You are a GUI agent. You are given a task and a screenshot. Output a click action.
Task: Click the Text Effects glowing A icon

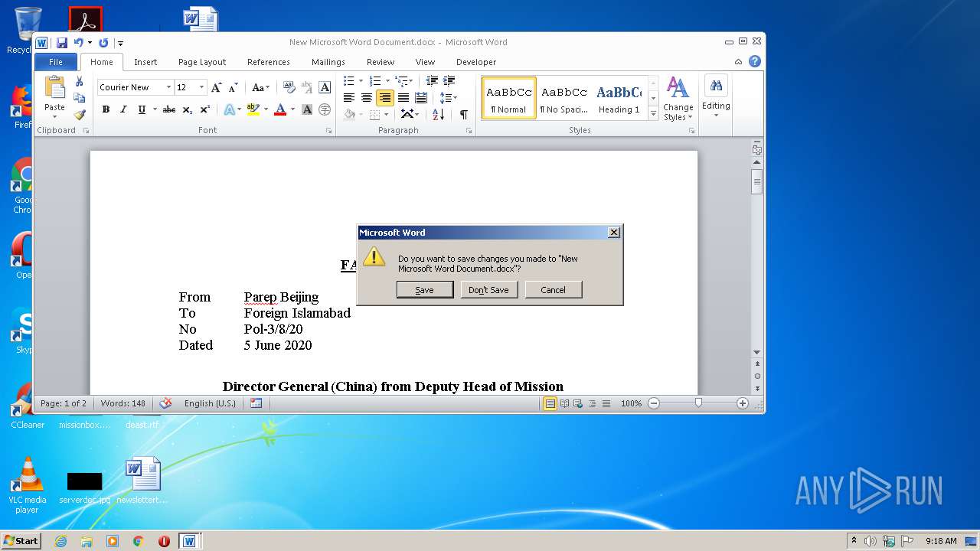(229, 109)
